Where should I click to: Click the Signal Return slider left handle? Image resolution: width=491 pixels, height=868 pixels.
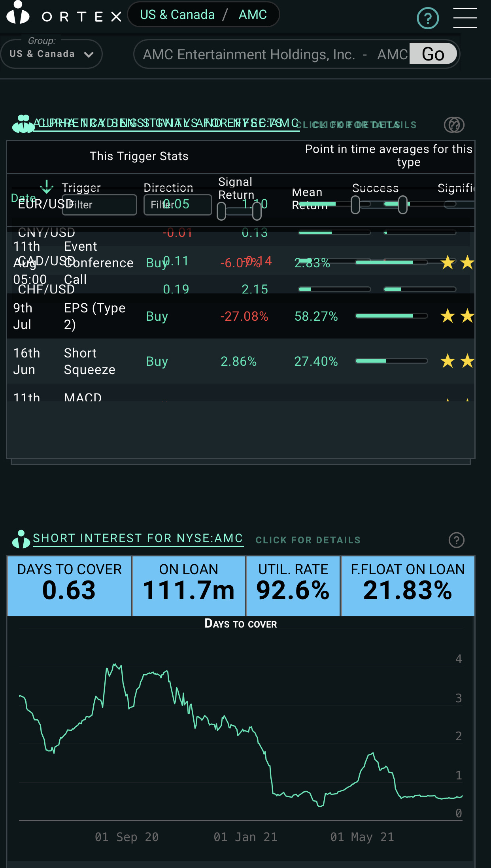coord(221,211)
